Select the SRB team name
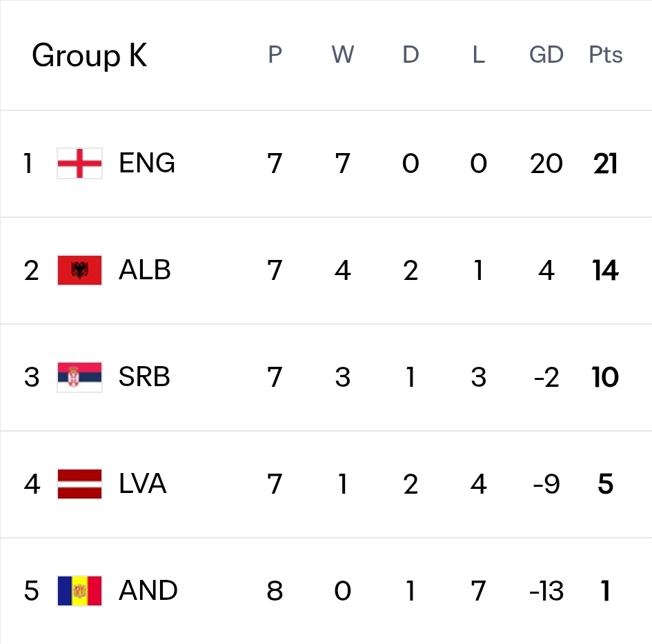Screen dimensions: 652x644 (144, 377)
